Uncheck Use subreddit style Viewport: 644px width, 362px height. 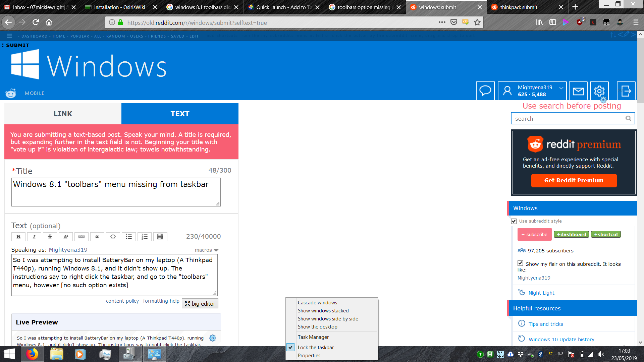pyautogui.click(x=514, y=221)
